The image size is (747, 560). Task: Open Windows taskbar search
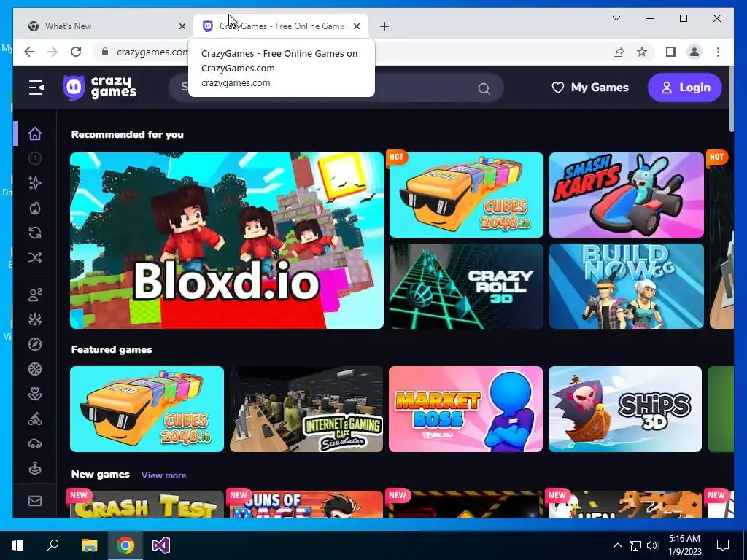coord(53,545)
